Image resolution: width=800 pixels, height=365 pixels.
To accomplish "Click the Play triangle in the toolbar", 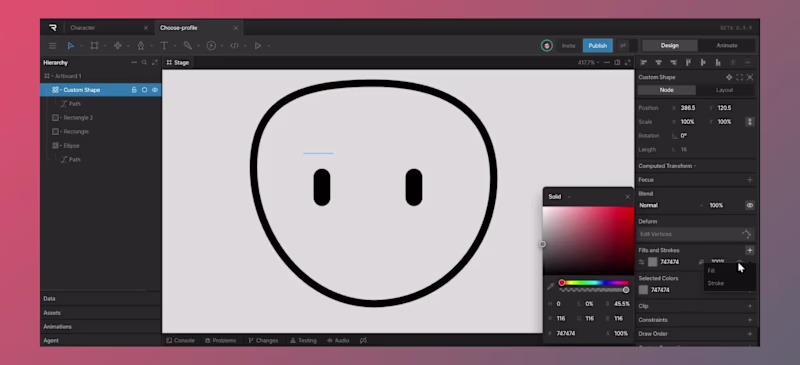I will click(x=258, y=46).
